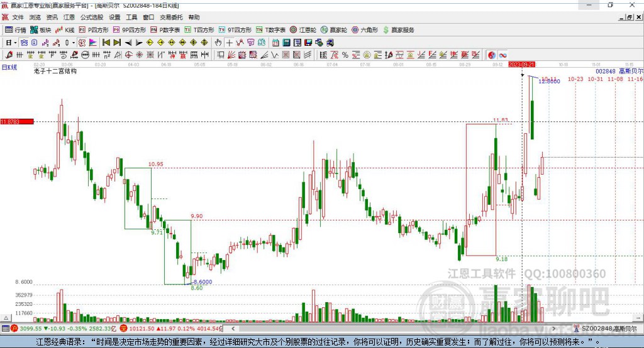Toggle the crosshair cursor button

(229, 43)
